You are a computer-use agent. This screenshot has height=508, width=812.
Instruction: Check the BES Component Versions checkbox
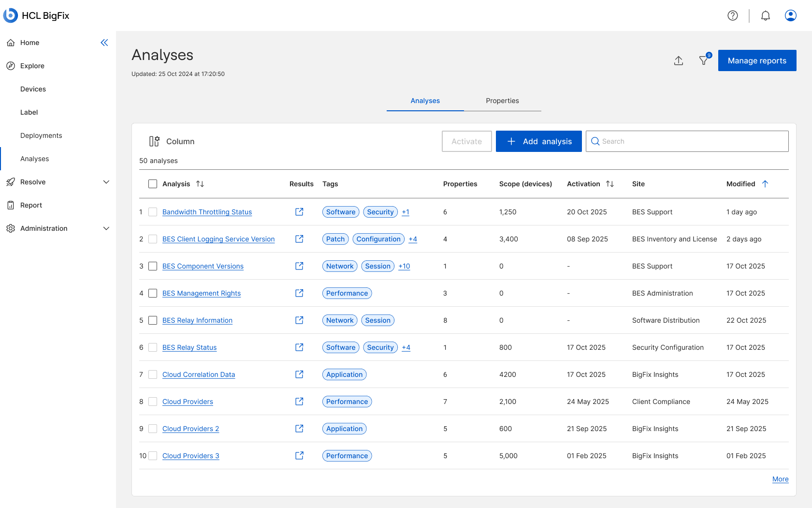coord(153,266)
